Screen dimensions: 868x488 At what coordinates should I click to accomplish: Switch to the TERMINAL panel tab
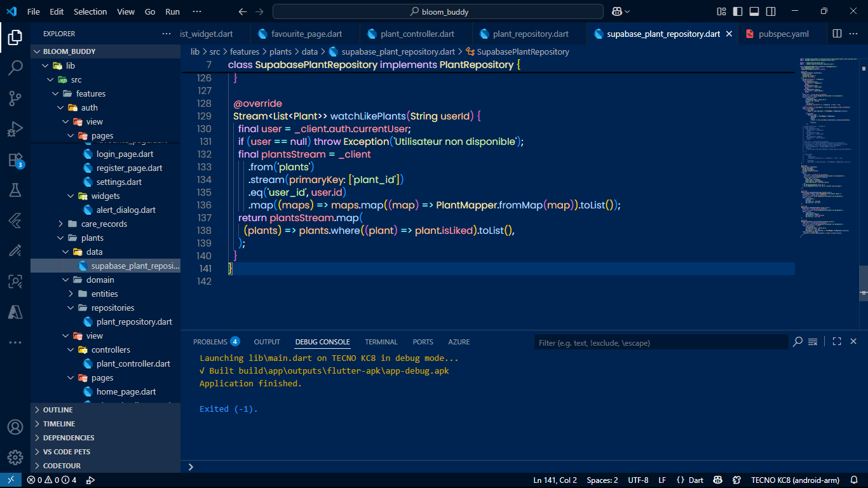click(x=381, y=342)
